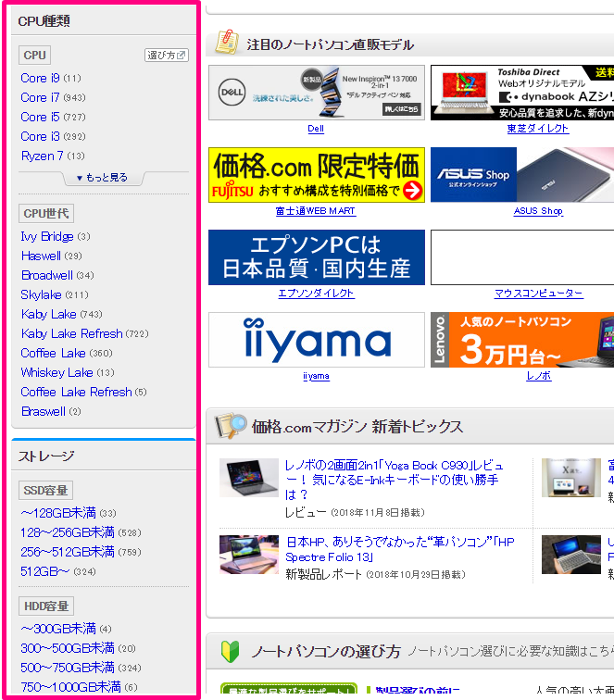Filter by Core i7 CPU

[40, 97]
